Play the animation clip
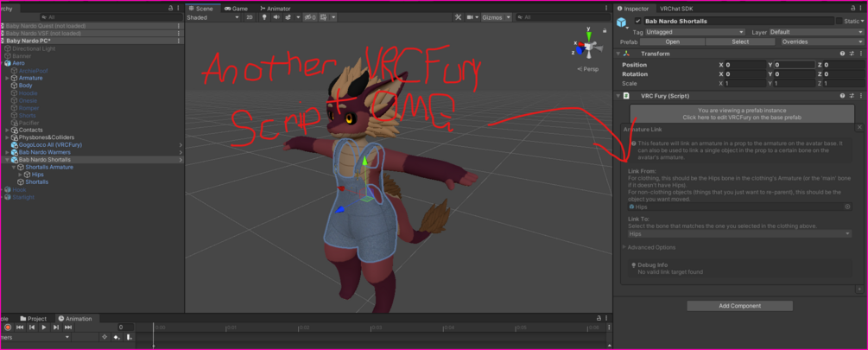 [x=44, y=328]
